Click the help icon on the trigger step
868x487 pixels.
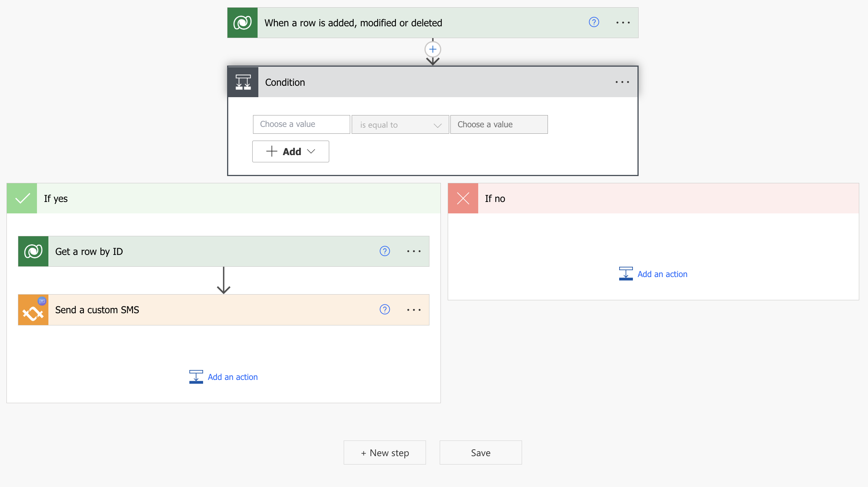pyautogui.click(x=594, y=22)
